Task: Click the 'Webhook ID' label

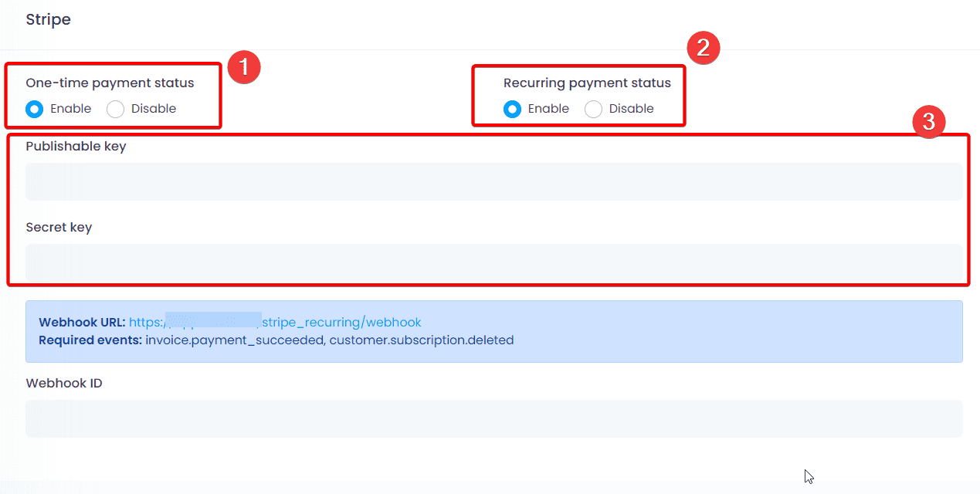Action: click(x=64, y=384)
